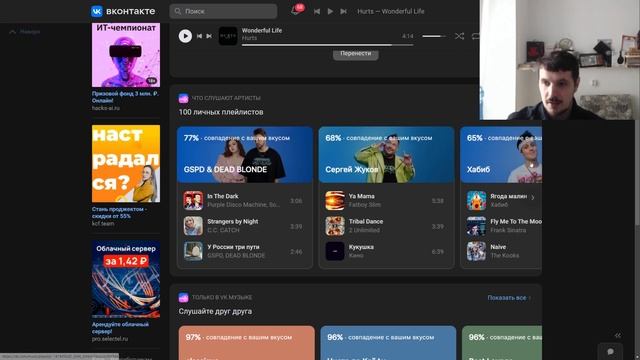Open the Hurts — Wonderful Life header player
640x360 pixels.
(391, 11)
